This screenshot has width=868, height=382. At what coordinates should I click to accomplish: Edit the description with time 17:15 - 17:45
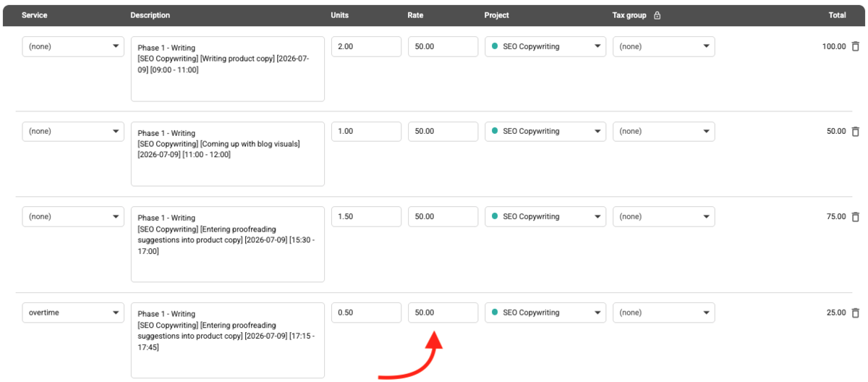tap(228, 340)
